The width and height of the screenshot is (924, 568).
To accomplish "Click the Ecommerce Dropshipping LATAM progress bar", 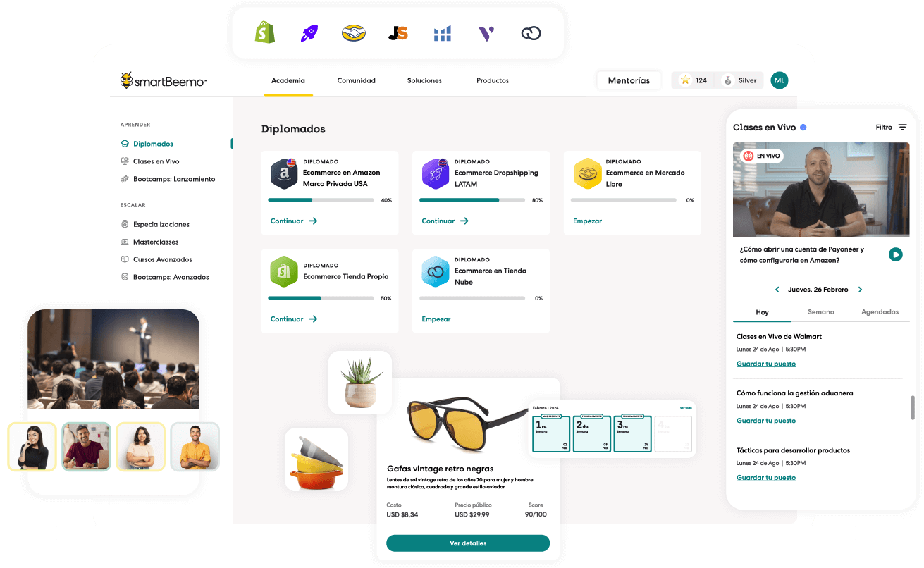I will tap(472, 200).
